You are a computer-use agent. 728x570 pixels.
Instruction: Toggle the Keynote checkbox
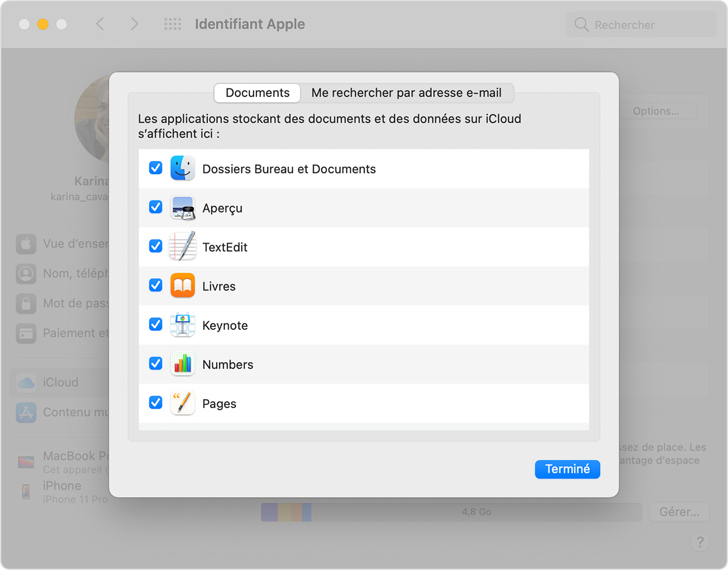156,324
